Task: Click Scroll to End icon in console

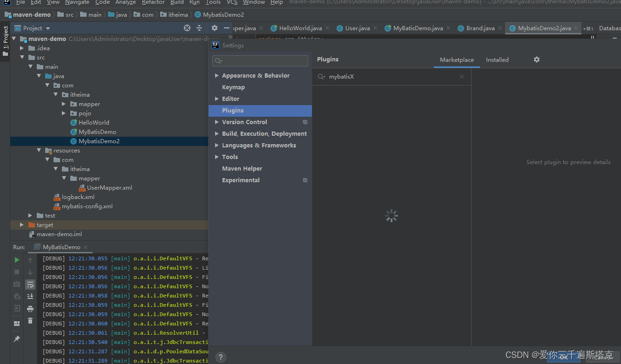Action: tap(30, 296)
